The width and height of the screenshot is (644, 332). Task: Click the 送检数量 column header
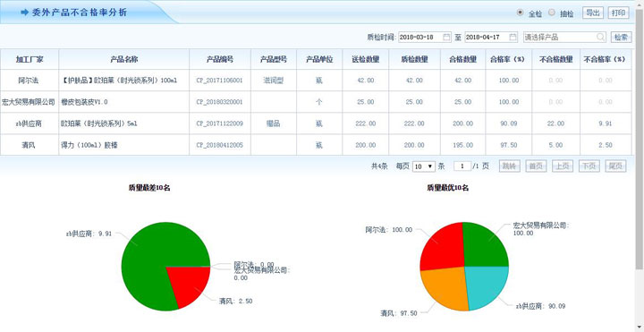[366, 59]
